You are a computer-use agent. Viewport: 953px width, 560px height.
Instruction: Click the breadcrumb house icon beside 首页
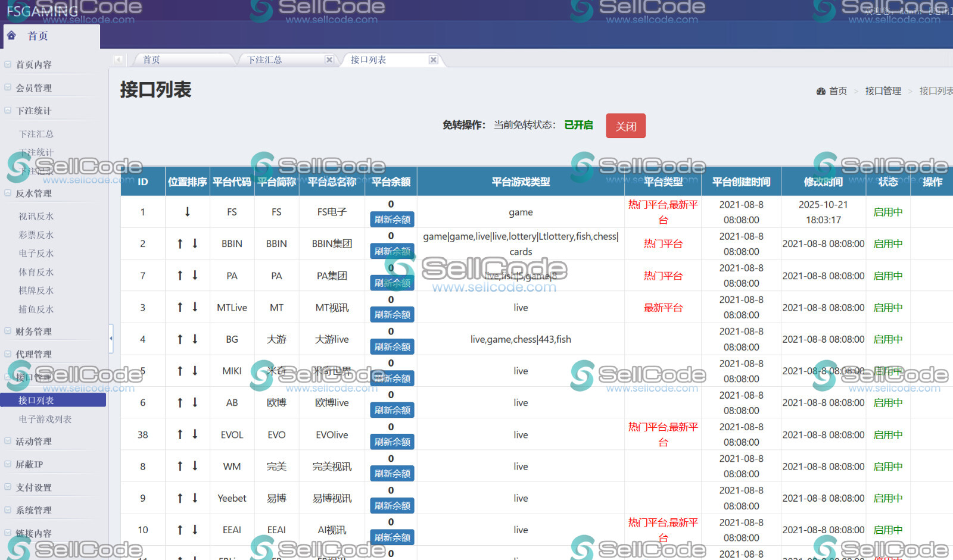coord(821,90)
